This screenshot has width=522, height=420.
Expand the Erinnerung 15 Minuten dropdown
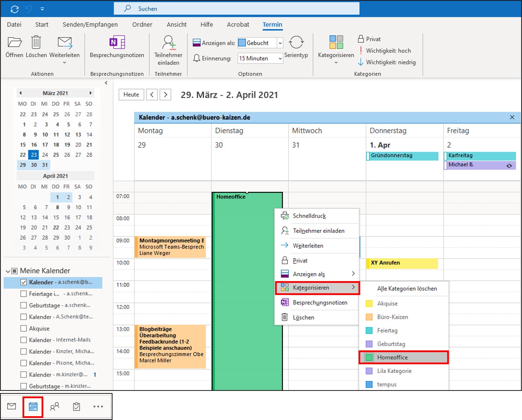pos(280,59)
